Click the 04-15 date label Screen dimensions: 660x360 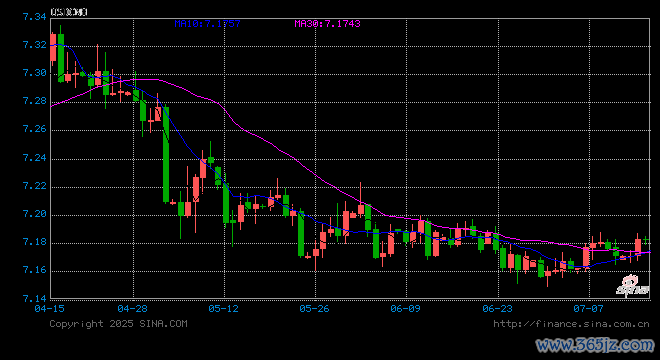(x=50, y=309)
